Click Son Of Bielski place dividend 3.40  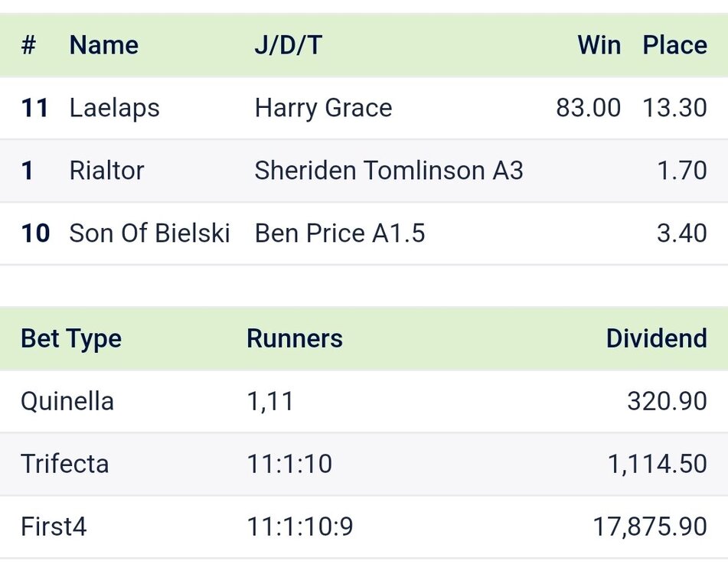tap(681, 233)
